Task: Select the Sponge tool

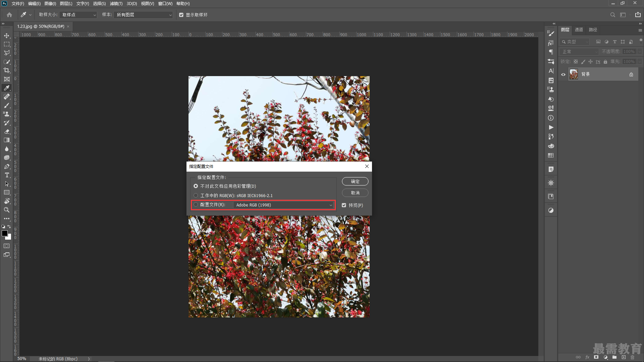Action: coord(7,158)
